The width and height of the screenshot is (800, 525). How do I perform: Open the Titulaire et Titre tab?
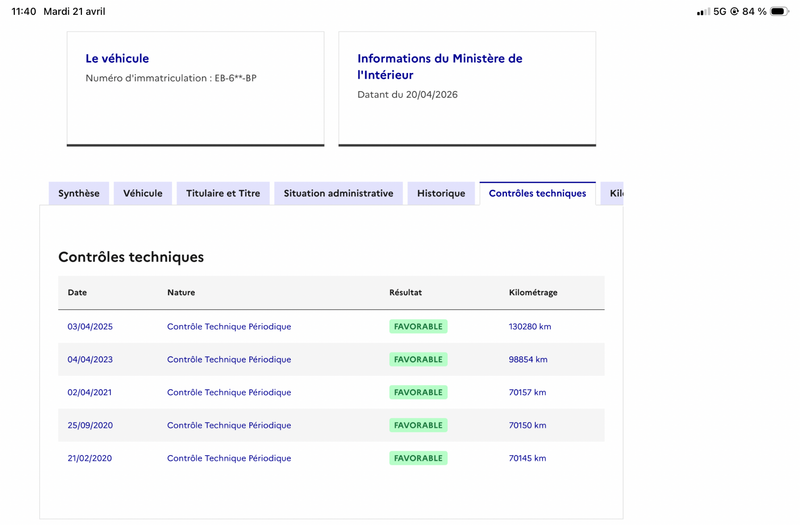(223, 193)
